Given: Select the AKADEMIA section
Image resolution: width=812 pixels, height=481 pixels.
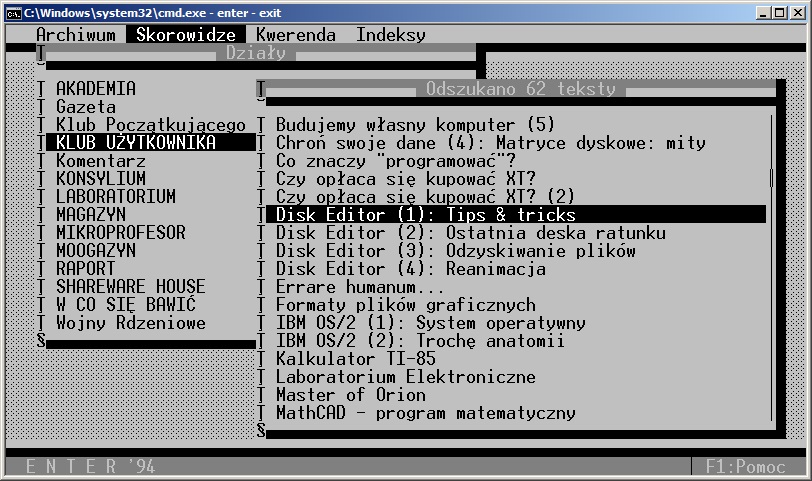Looking at the screenshot, I should [96, 89].
